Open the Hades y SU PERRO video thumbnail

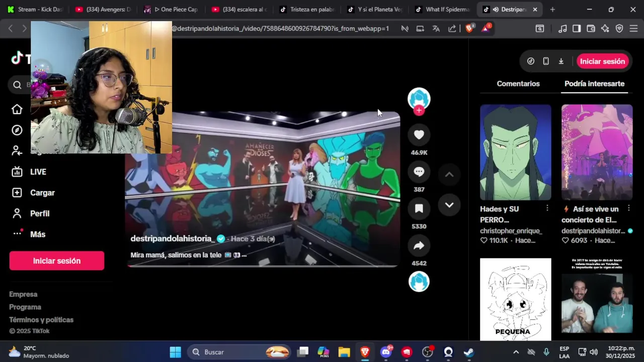coord(515,152)
